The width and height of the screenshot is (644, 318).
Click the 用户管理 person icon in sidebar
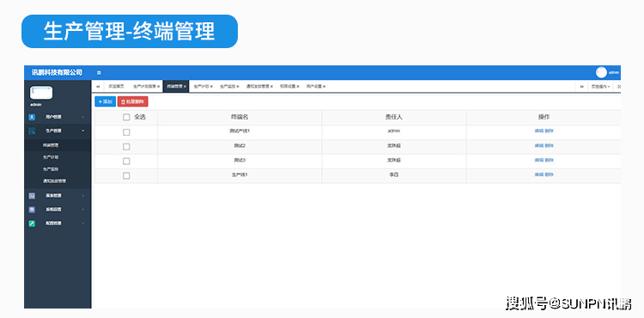tap(32, 117)
